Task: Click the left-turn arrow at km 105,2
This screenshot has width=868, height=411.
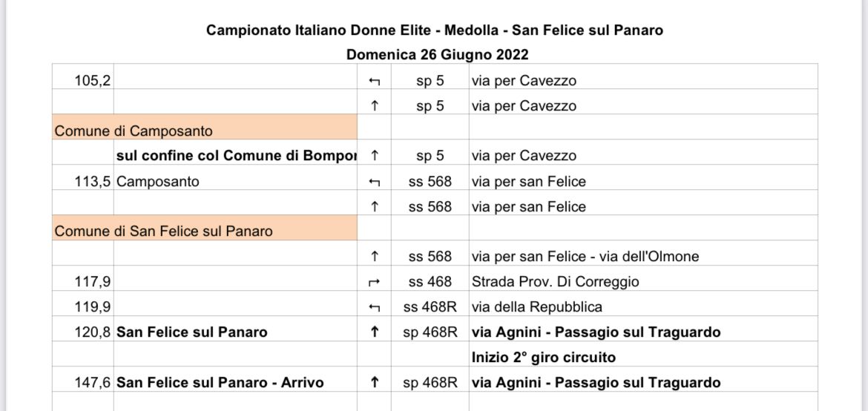Action: [x=375, y=81]
